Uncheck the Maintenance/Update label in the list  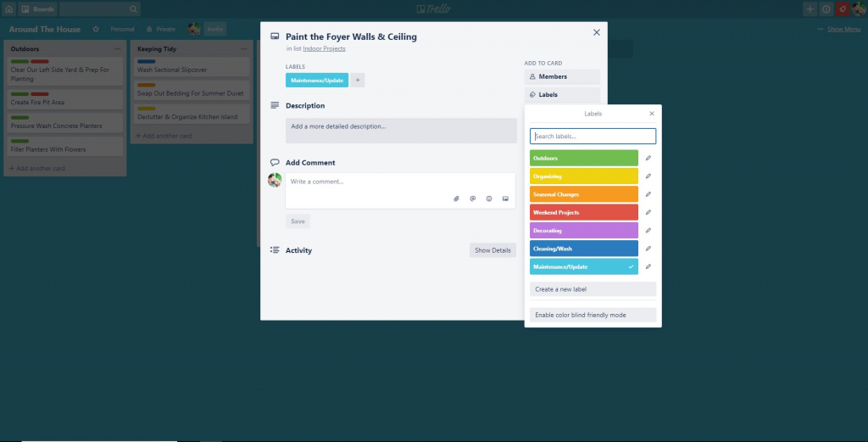pyautogui.click(x=583, y=266)
